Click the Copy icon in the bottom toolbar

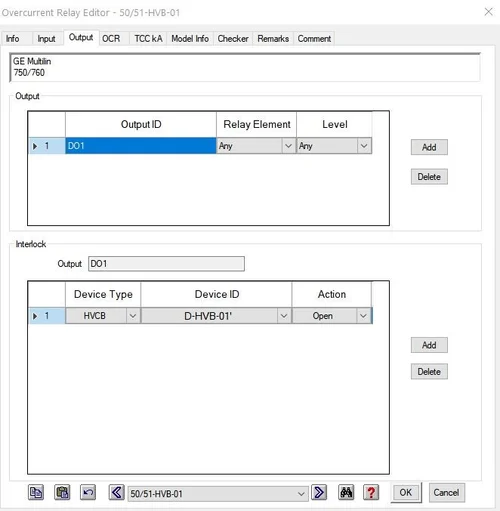coord(36,492)
